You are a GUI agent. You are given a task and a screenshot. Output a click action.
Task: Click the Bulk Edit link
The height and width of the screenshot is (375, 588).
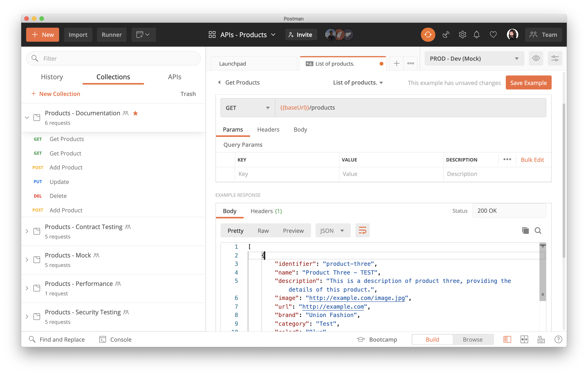(532, 160)
